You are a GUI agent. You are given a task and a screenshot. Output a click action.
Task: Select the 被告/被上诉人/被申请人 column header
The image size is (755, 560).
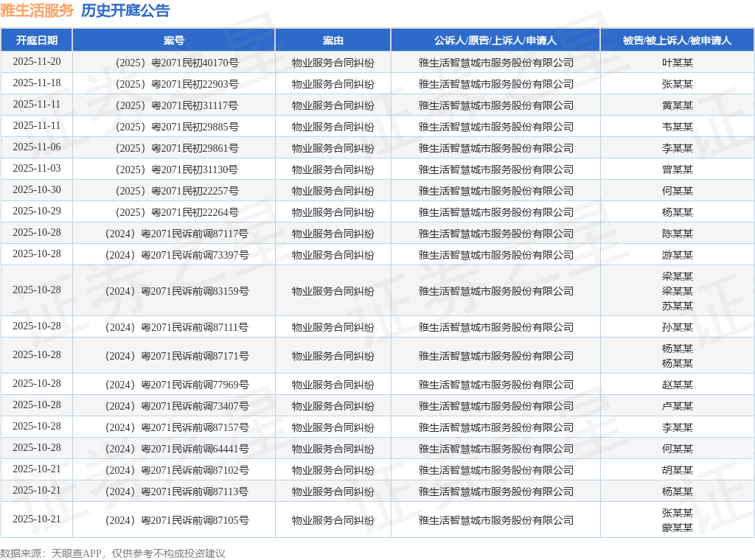pos(677,41)
